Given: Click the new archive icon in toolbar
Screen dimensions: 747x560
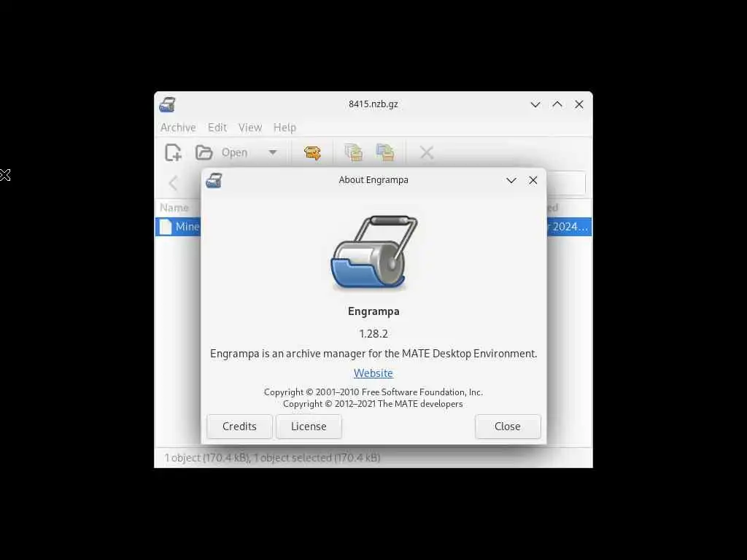Looking at the screenshot, I should [173, 152].
